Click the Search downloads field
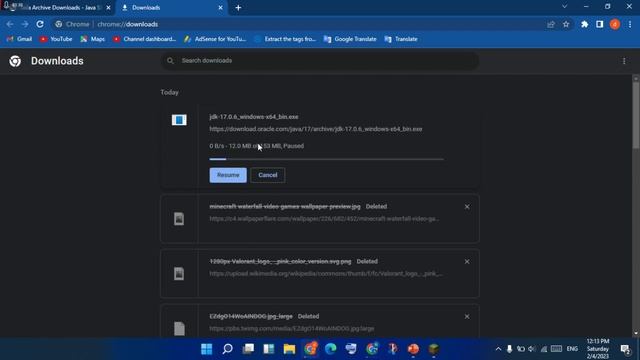 click(320, 61)
